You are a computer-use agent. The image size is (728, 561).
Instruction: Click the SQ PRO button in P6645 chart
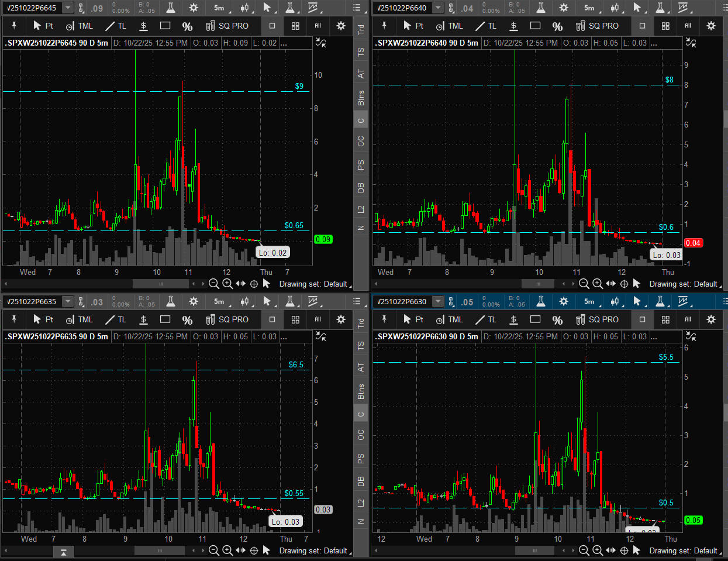[227, 26]
